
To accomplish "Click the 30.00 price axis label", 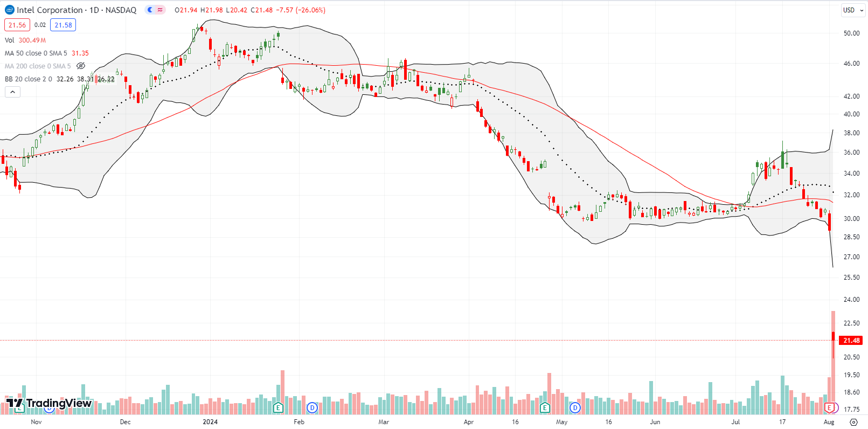I will (851, 218).
